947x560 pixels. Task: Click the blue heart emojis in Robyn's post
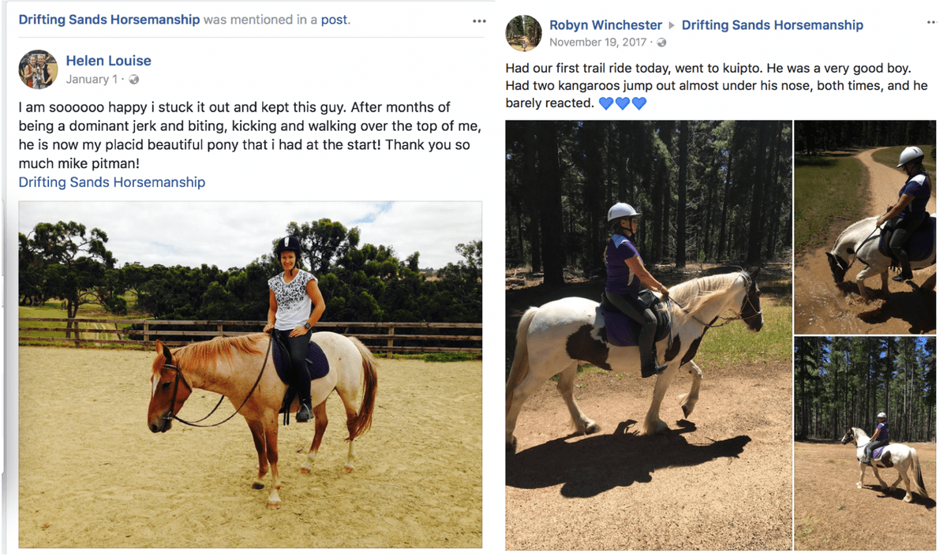click(623, 103)
